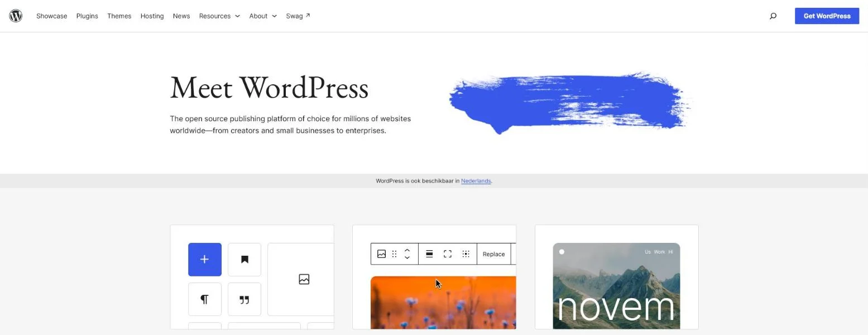Click the image block type icon in toolbar
Screen dimensions: 868x335
pyautogui.click(x=381, y=254)
